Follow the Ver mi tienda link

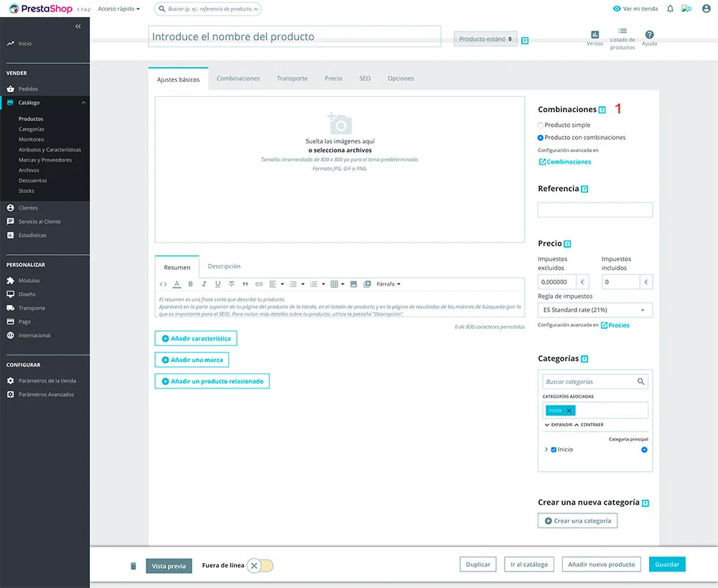tap(635, 9)
